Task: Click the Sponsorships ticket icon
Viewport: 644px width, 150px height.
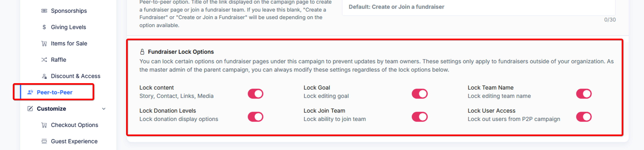Action: [44, 11]
